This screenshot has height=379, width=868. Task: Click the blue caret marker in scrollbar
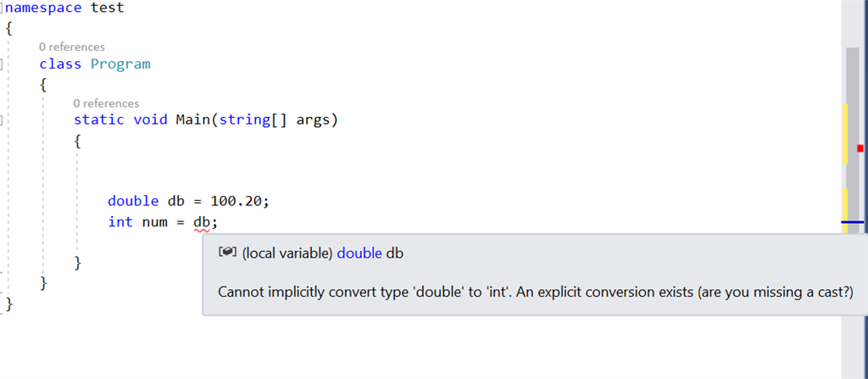point(853,221)
